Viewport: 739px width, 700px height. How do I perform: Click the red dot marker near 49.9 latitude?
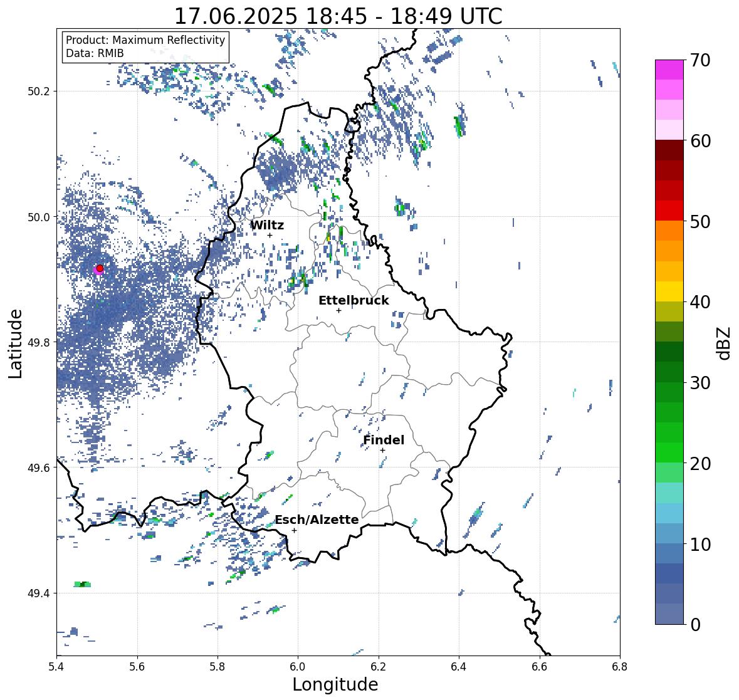tap(100, 268)
